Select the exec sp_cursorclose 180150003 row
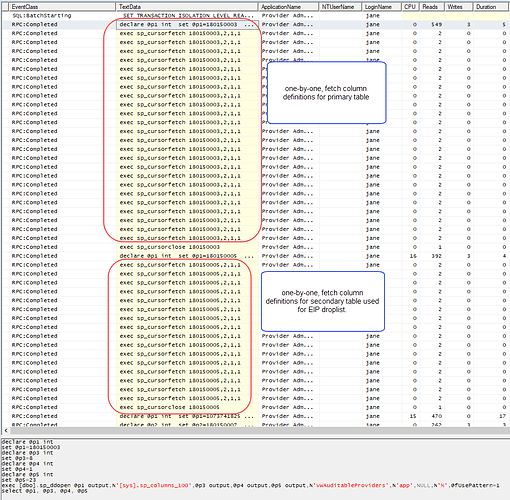This screenshot has height=500, width=510. pyautogui.click(x=255, y=247)
